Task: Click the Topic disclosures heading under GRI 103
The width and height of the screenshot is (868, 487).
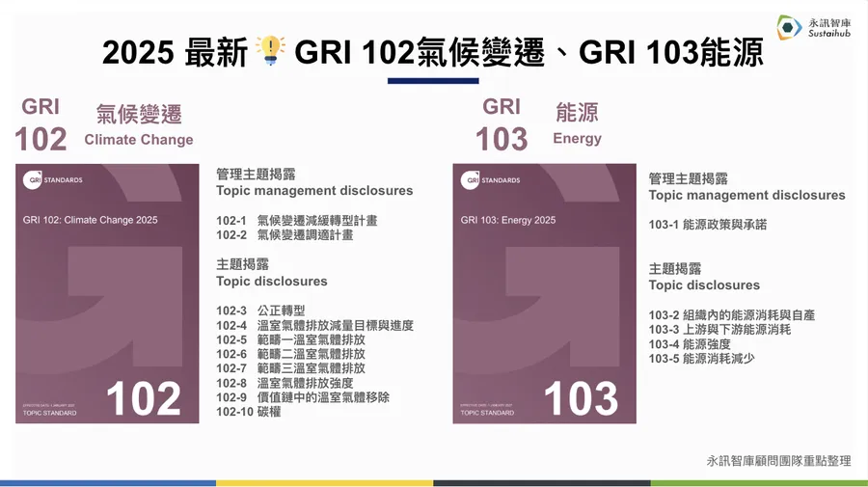Action: coord(704,285)
